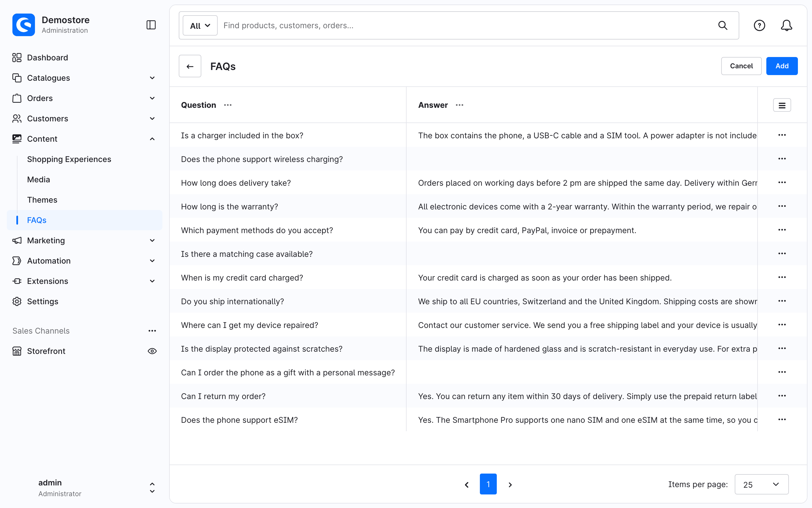Open the Storefront sales channel
This screenshot has width=812, height=508.
pos(46,351)
